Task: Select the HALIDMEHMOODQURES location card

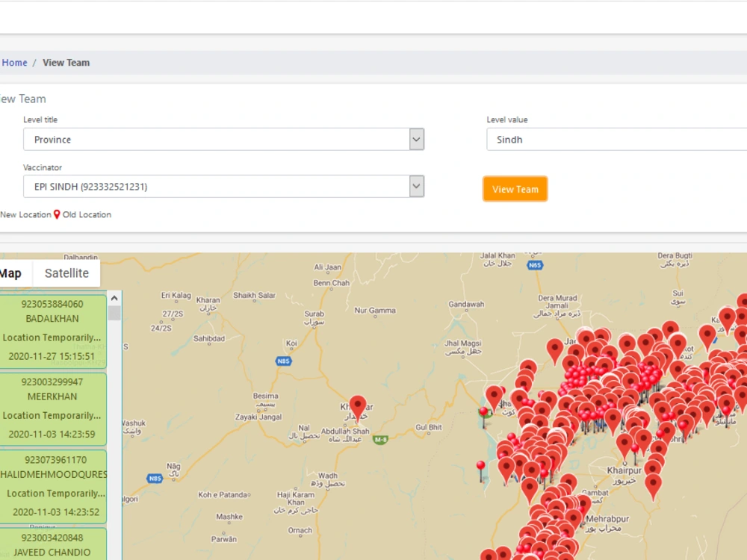Action: point(53,486)
